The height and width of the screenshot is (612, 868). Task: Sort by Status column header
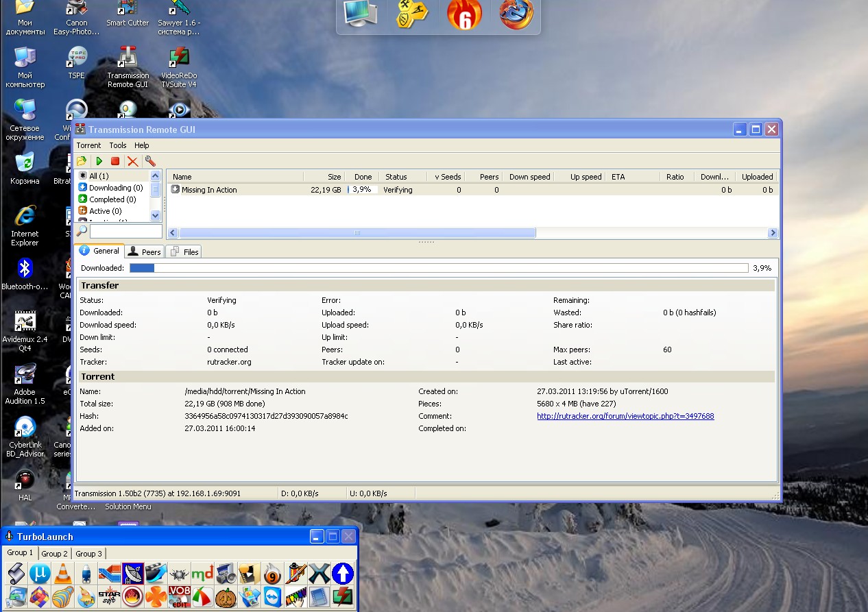(x=403, y=177)
